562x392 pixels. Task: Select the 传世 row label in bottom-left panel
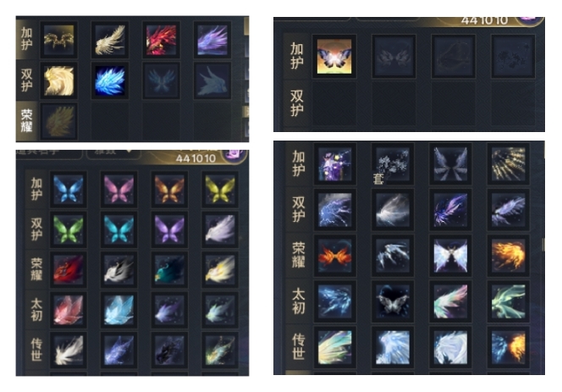click(36, 350)
